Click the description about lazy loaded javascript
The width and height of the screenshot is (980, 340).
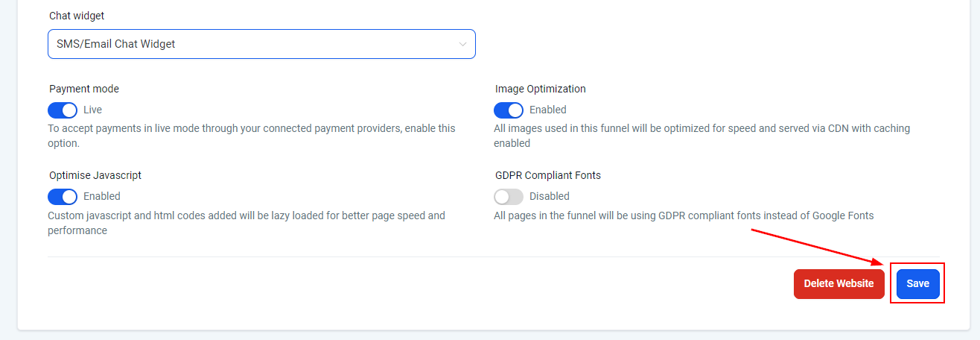246,223
